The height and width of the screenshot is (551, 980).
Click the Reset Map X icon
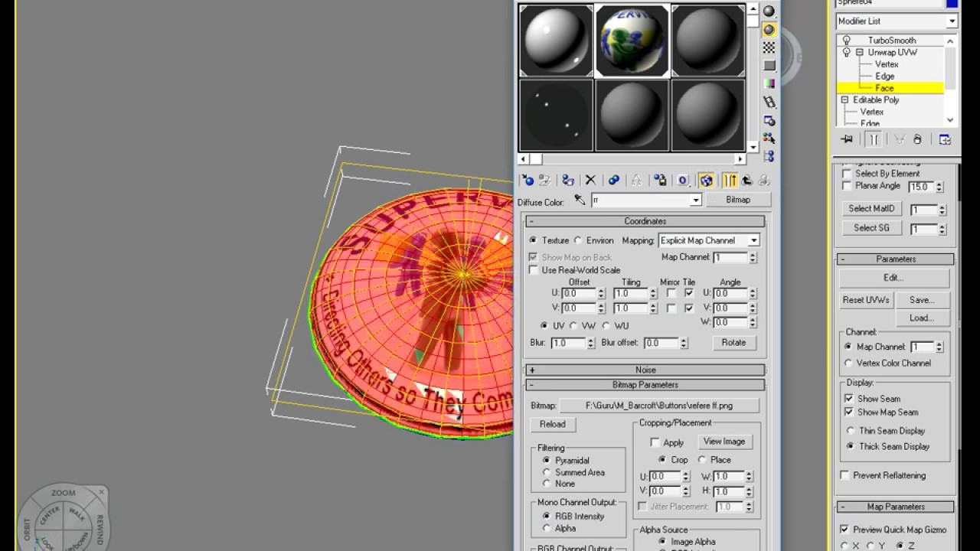click(x=590, y=181)
